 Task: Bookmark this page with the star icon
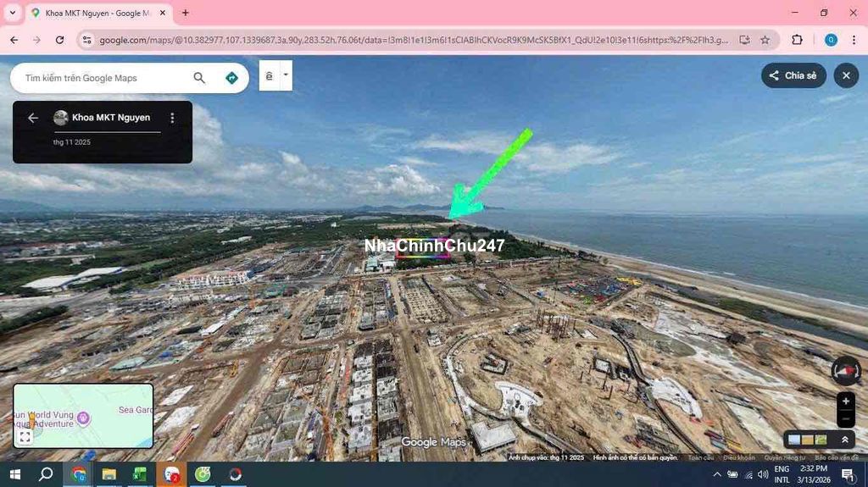coord(765,40)
